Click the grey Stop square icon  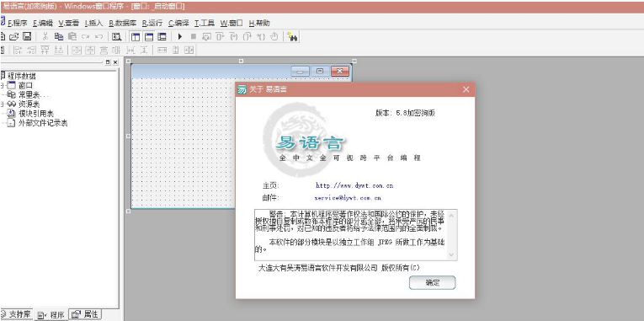pos(194,36)
